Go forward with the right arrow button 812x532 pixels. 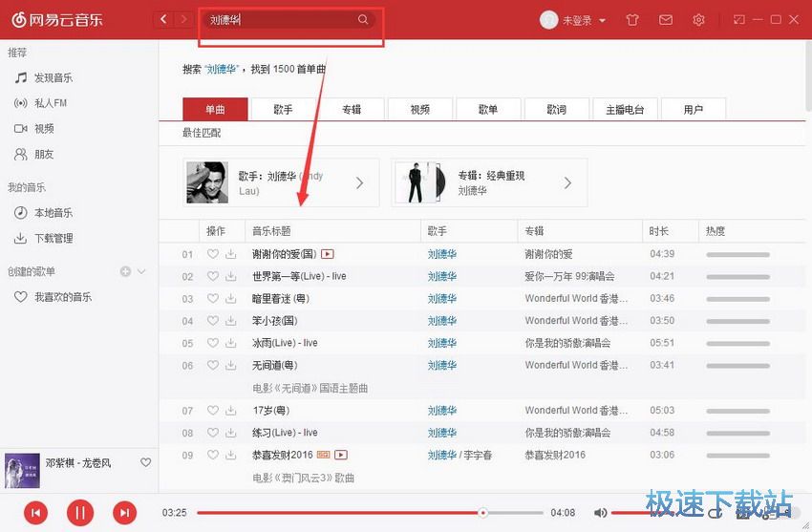coord(182,20)
